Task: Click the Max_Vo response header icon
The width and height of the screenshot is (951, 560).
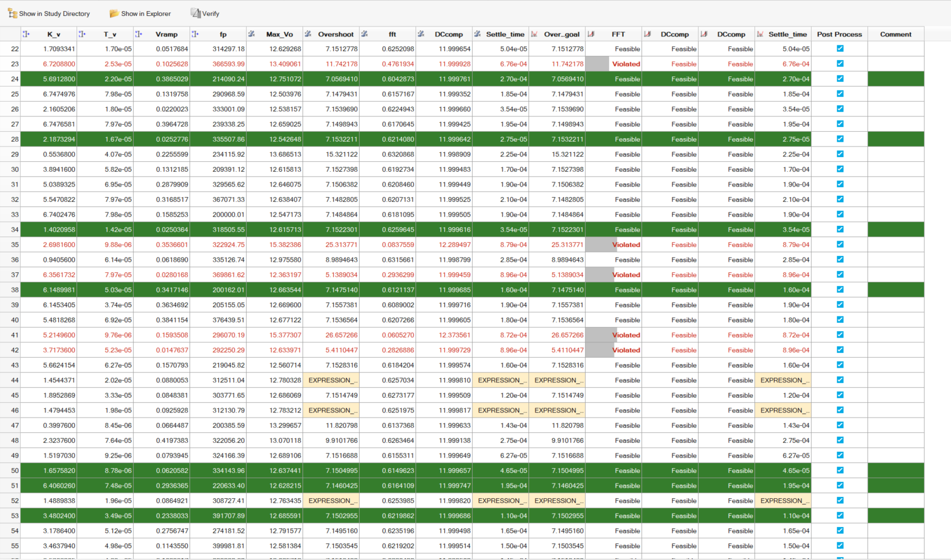Action: click(252, 34)
